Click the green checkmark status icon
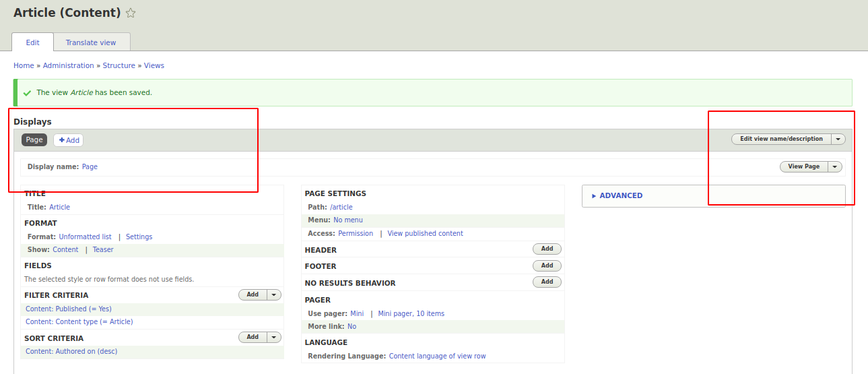This screenshot has width=868, height=374. pos(27,92)
